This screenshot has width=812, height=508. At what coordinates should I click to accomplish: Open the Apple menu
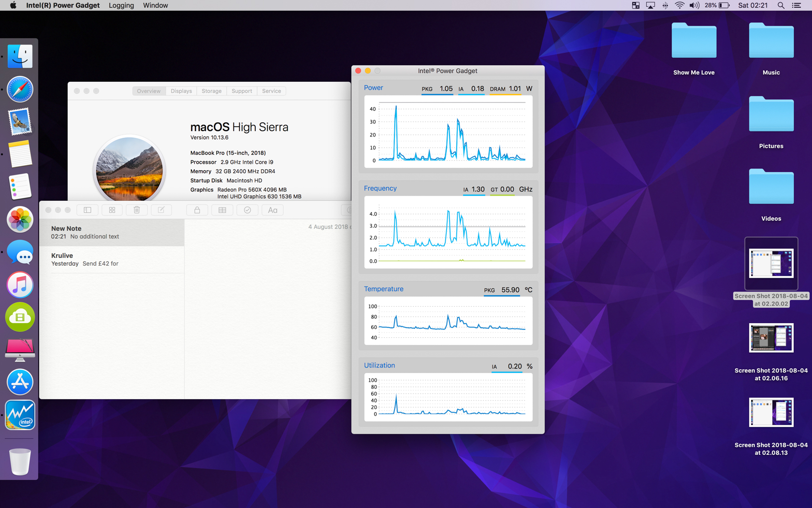[13, 5]
